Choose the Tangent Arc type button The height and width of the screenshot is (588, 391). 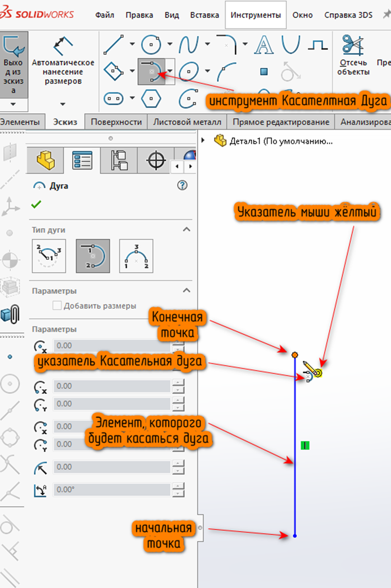(x=93, y=256)
